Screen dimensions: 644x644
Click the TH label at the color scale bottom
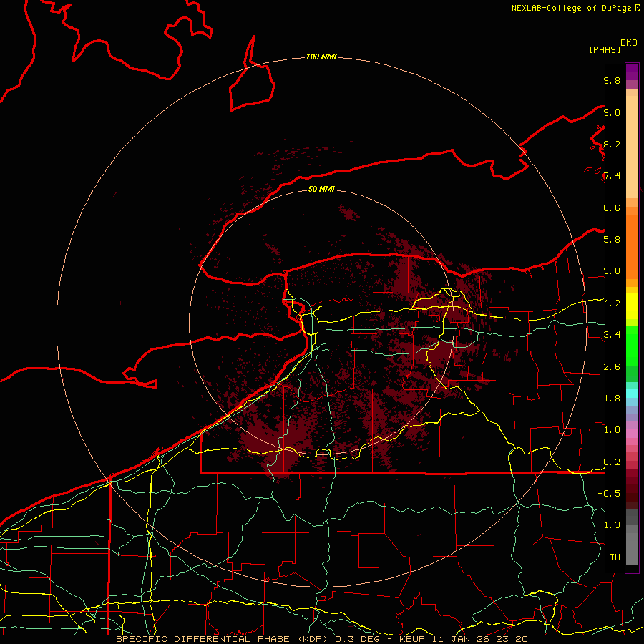pos(615,557)
